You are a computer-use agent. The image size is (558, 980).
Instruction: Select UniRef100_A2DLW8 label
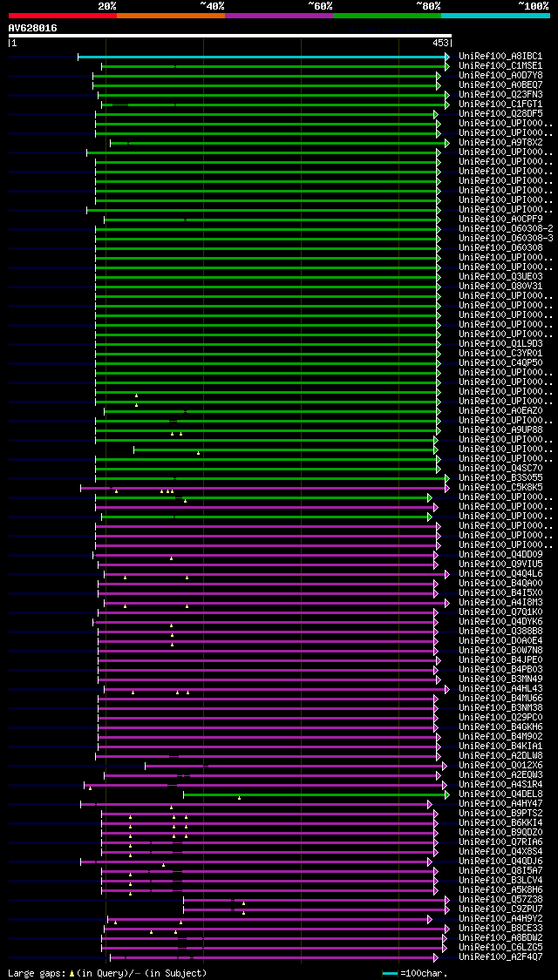[500, 755]
